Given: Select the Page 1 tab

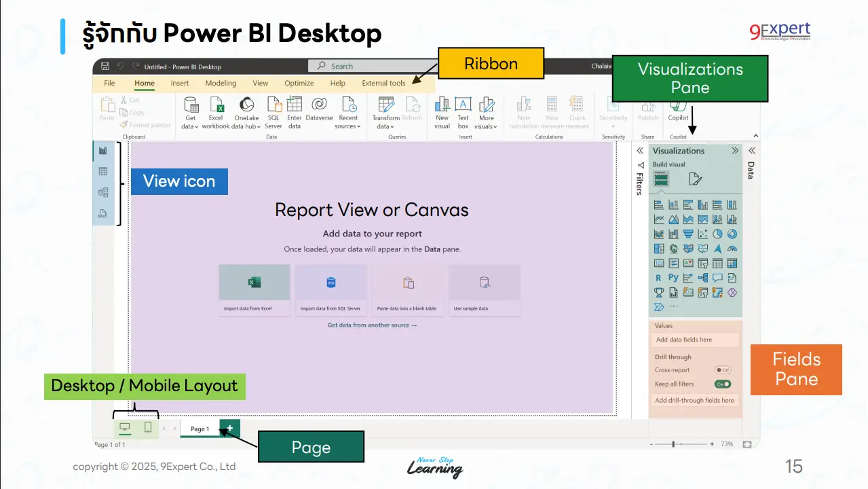Looking at the screenshot, I should coord(200,429).
